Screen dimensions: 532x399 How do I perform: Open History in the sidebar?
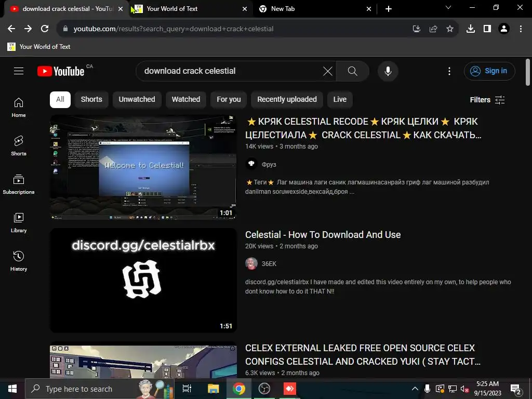click(19, 261)
